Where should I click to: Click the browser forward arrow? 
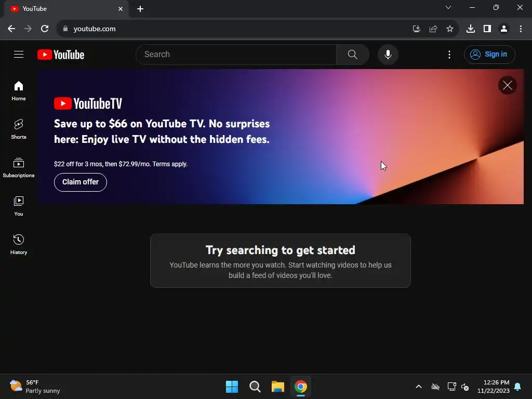point(28,29)
